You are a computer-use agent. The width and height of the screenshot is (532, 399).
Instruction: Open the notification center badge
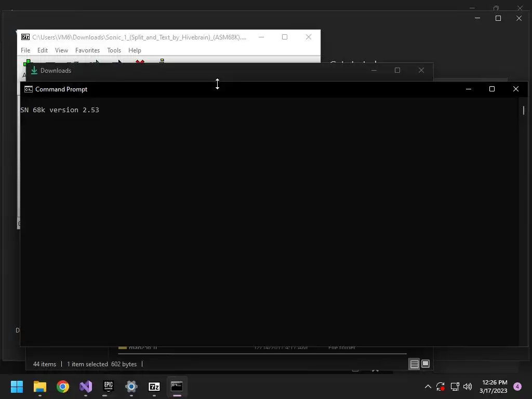click(x=517, y=387)
